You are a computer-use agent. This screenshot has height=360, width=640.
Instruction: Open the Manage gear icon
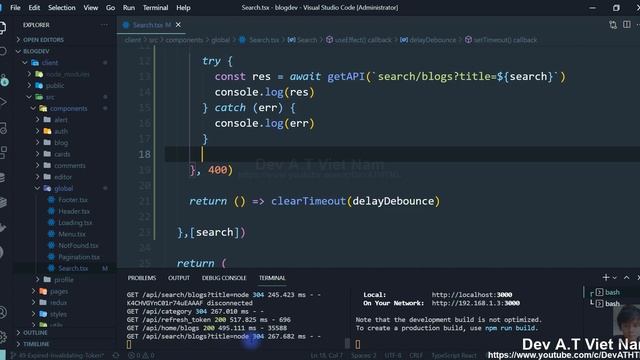coord(2,336)
